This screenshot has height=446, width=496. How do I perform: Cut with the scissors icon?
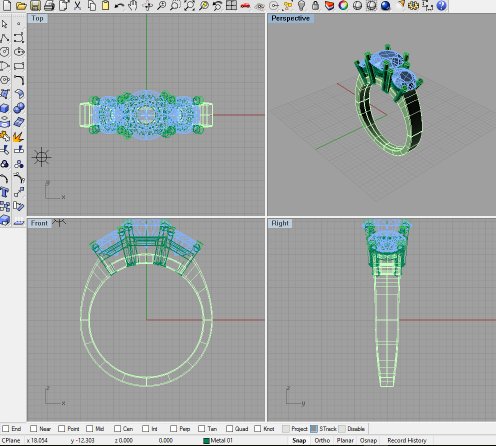point(77,5)
